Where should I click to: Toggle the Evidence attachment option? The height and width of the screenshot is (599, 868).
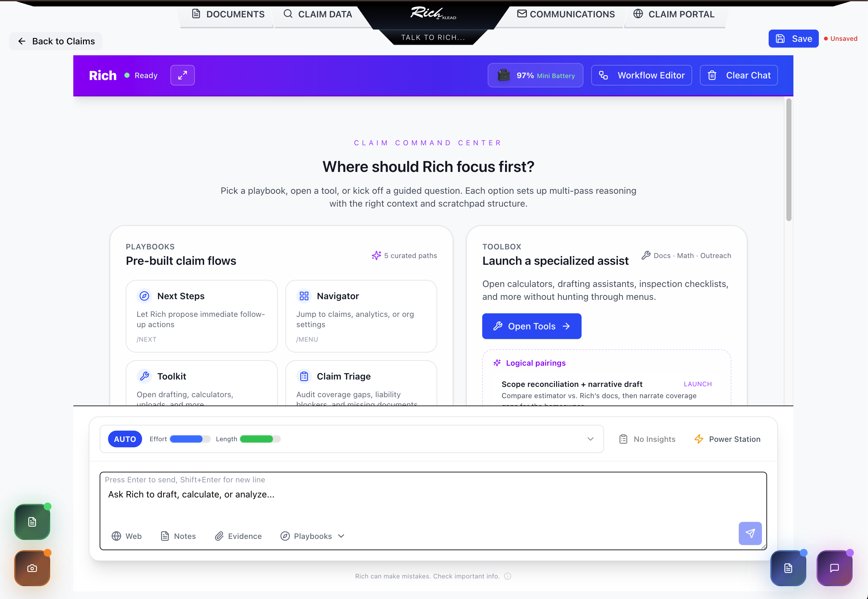(239, 536)
